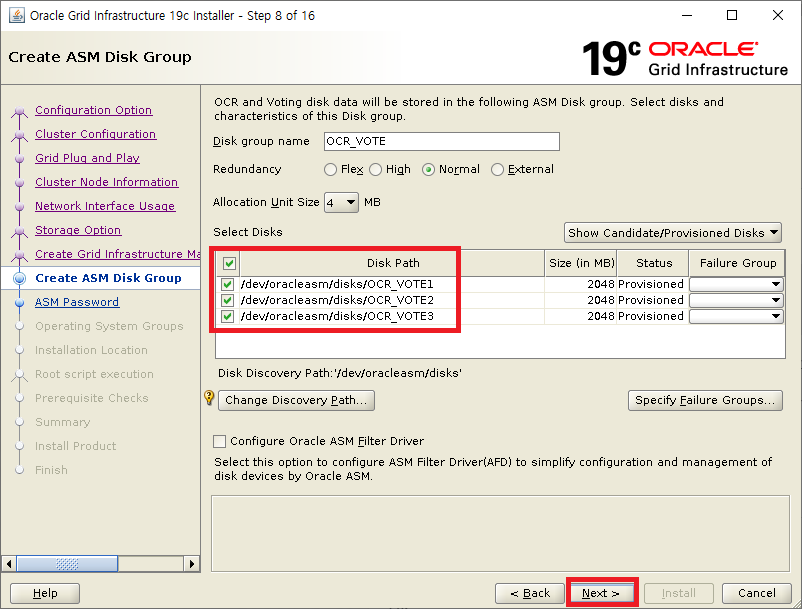802x609 pixels.
Task: Open the Allocation Unit Size dropdown
Action: [341, 203]
